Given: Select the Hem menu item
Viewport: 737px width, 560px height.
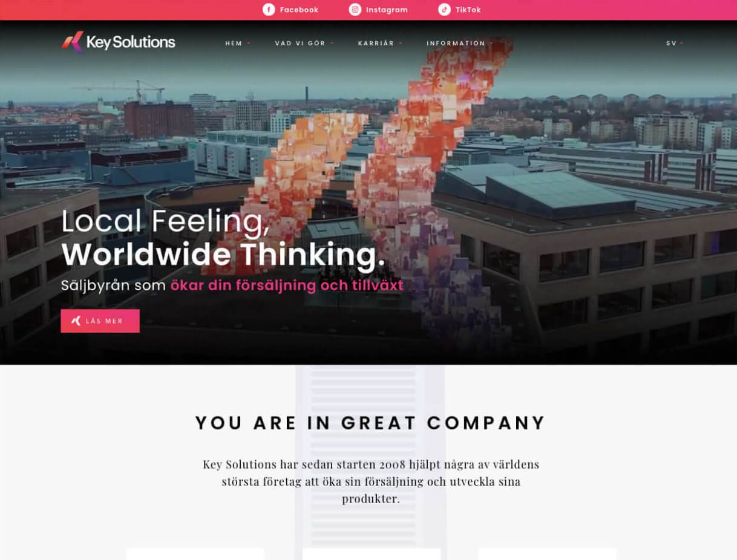Looking at the screenshot, I should (234, 44).
